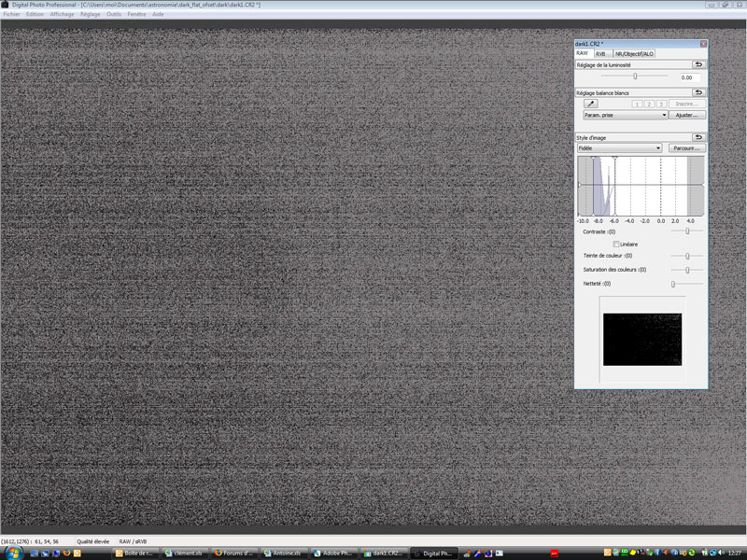Click the red desktop toolbar icon in the taskbar

coord(555,553)
